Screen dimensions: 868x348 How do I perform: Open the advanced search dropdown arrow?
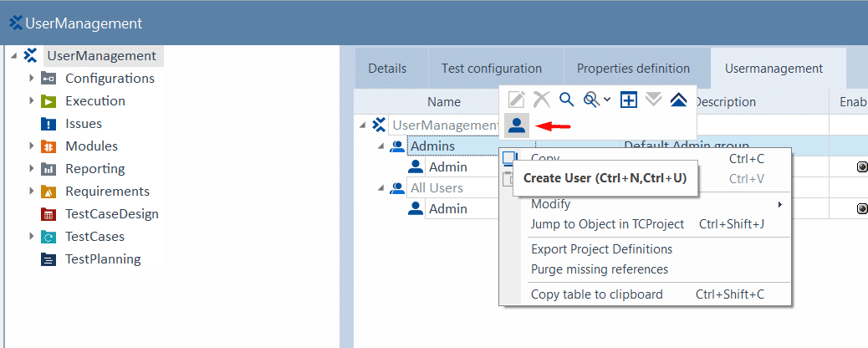point(606,100)
